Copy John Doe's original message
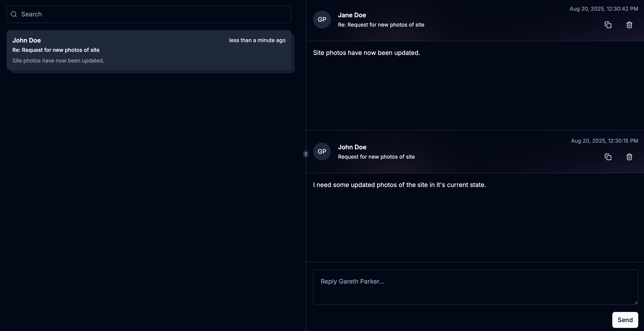This screenshot has width=644, height=331. (608, 157)
